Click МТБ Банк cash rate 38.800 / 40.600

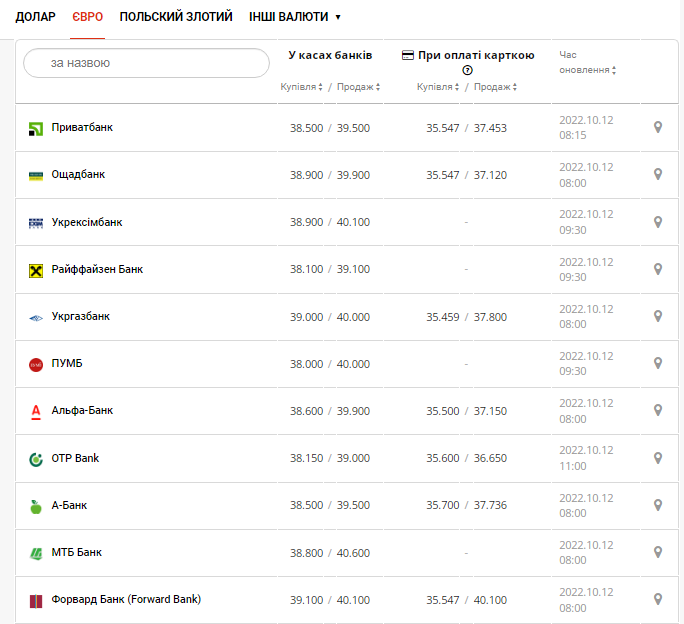point(330,553)
